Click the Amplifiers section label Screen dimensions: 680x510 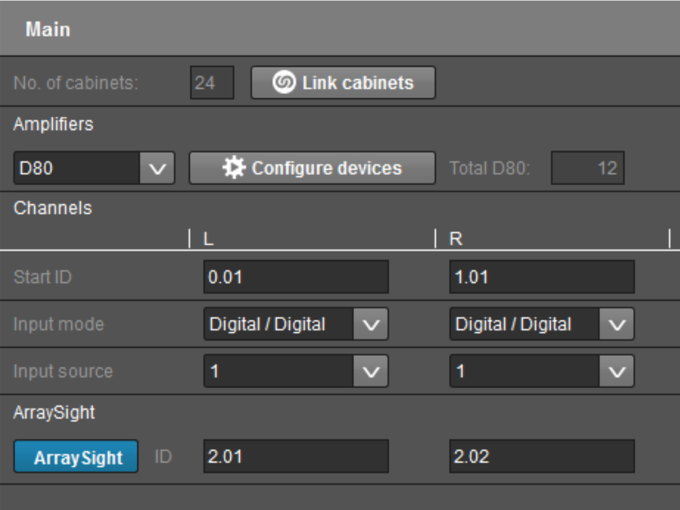pos(53,124)
